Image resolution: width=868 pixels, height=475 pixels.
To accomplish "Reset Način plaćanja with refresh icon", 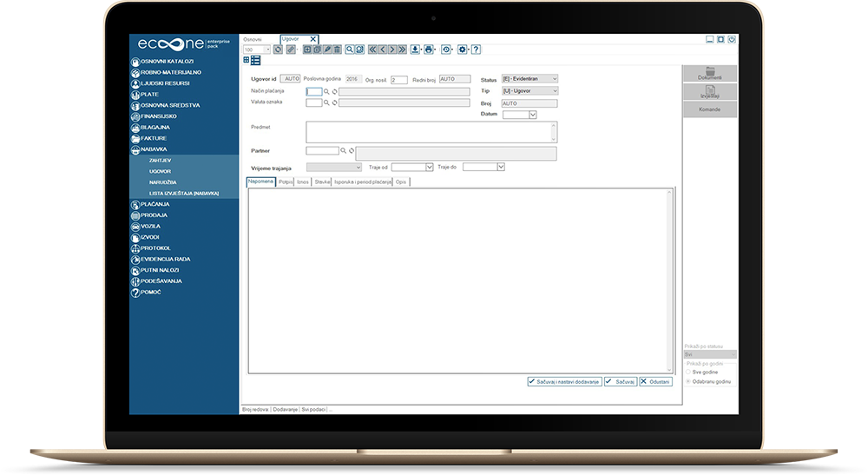I will click(x=334, y=92).
